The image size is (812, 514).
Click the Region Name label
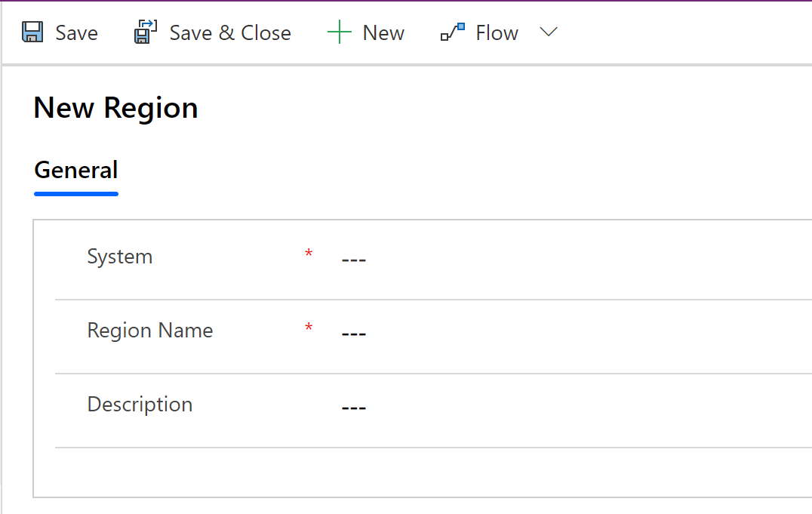tap(150, 331)
